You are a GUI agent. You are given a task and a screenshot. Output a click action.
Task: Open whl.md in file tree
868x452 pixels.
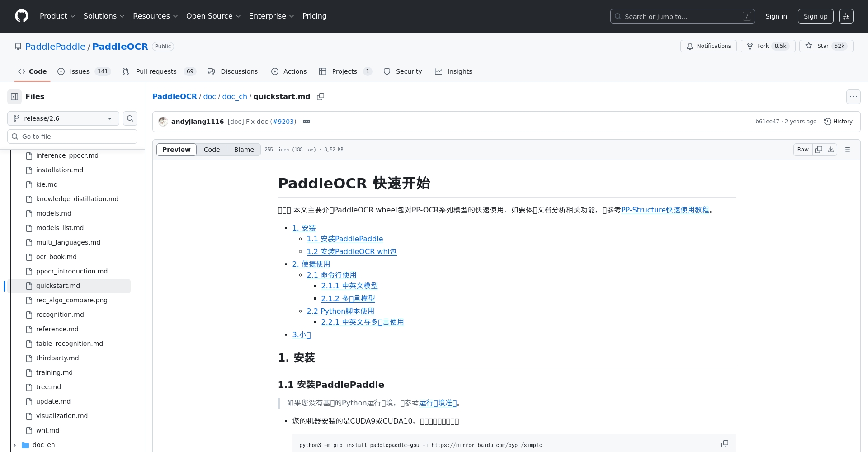[47, 430]
